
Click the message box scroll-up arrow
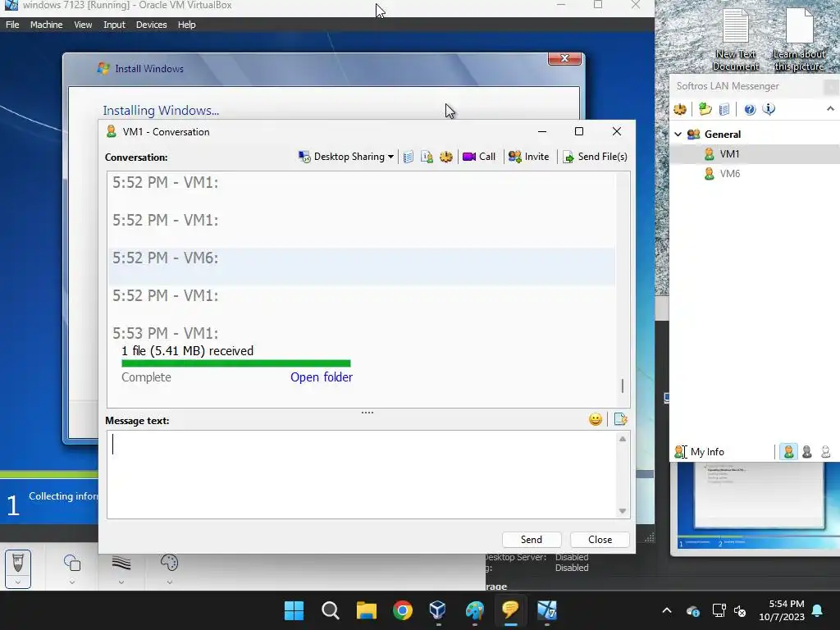[623, 439]
